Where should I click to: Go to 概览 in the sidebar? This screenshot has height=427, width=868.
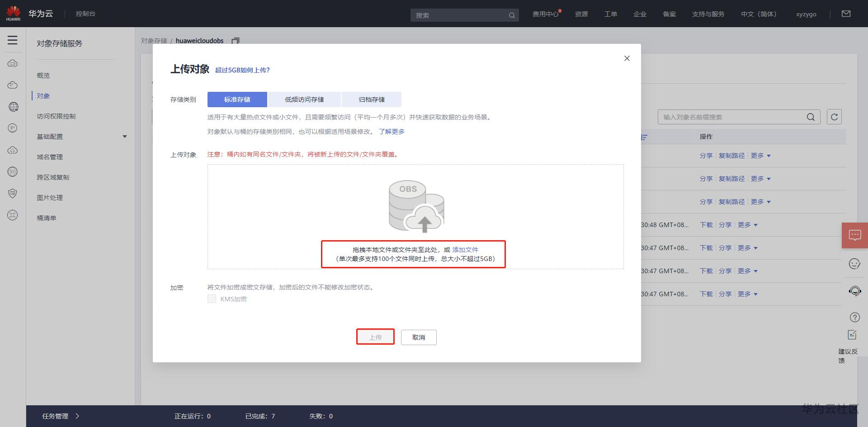tap(43, 76)
